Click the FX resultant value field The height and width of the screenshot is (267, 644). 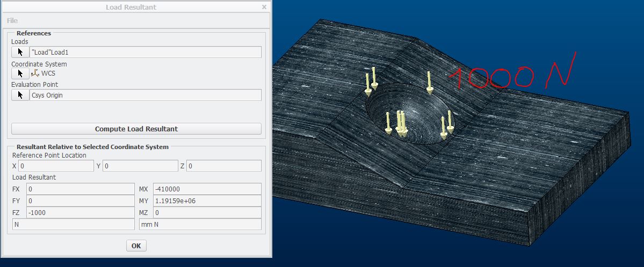(80, 189)
